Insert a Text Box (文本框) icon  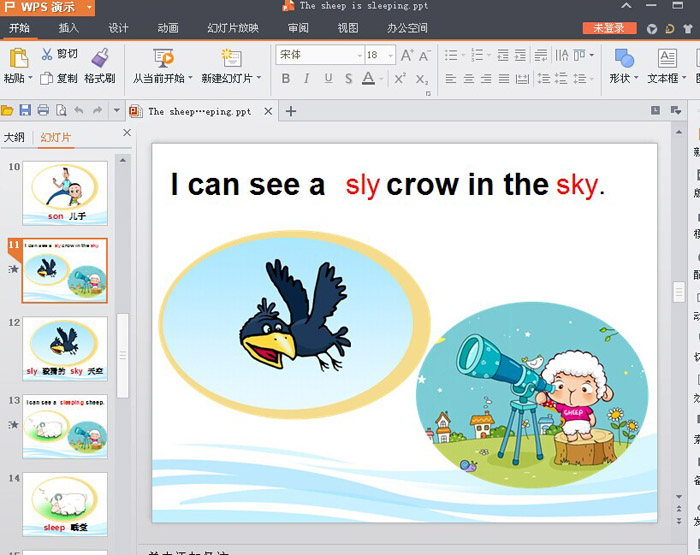point(667,58)
